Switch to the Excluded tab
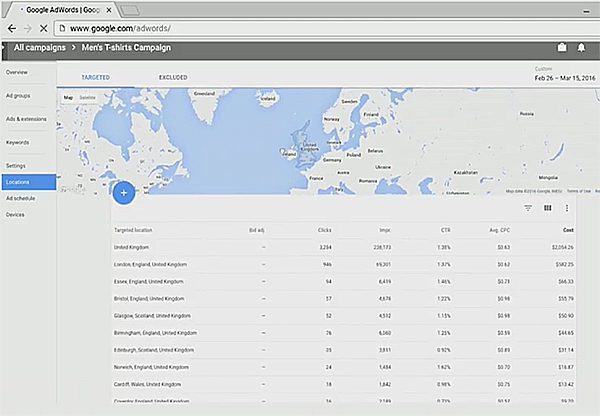The height and width of the screenshot is (416, 600). click(173, 77)
